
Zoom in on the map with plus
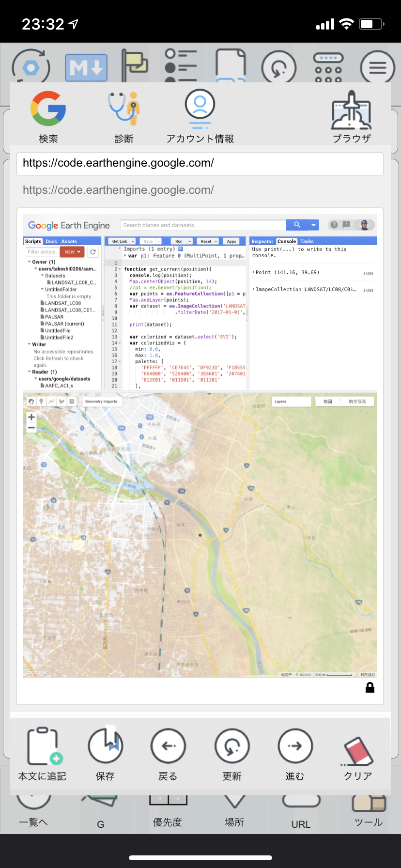[31, 417]
